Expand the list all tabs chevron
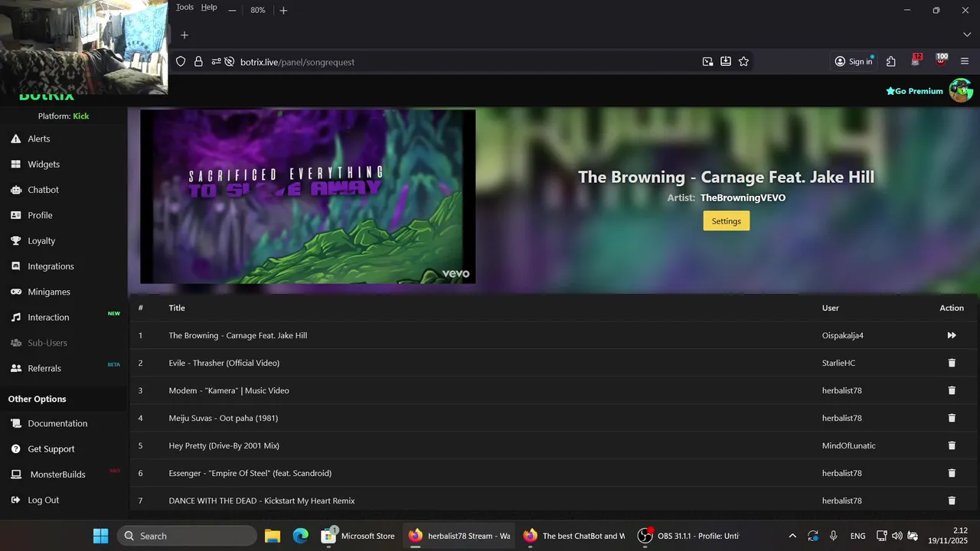This screenshot has width=980, height=551. [967, 34]
